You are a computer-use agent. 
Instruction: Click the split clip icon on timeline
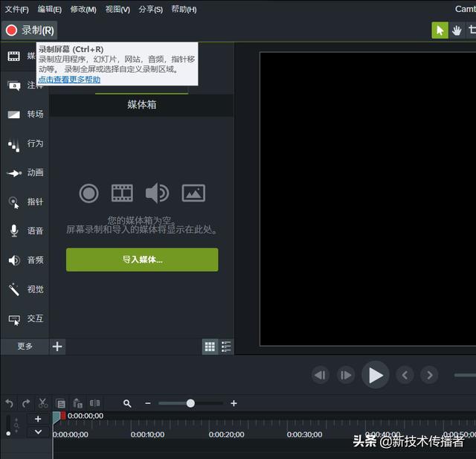coord(94,403)
